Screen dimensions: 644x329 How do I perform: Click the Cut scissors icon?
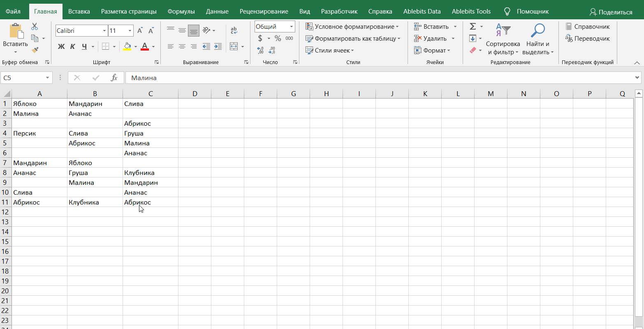tap(35, 27)
